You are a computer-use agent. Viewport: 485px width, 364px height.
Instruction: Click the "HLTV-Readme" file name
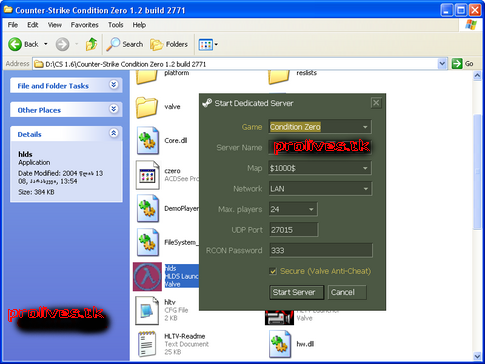click(x=185, y=336)
